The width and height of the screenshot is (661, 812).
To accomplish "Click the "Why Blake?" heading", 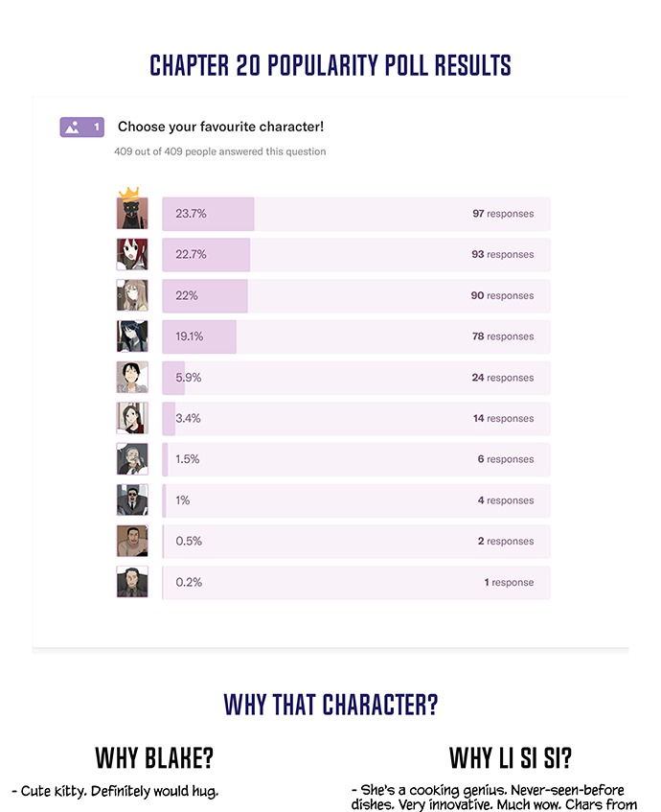I will click(154, 758).
